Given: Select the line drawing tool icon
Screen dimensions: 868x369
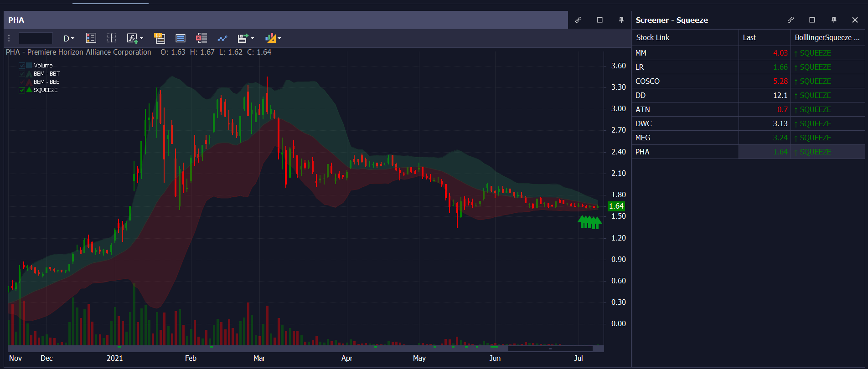Looking at the screenshot, I should [222, 38].
